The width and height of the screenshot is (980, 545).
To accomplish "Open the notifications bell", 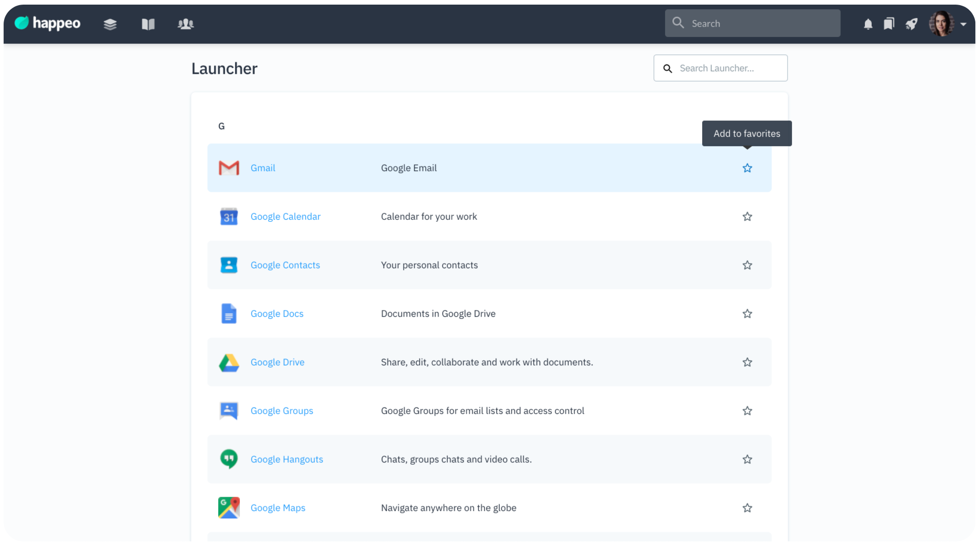I will pos(868,24).
